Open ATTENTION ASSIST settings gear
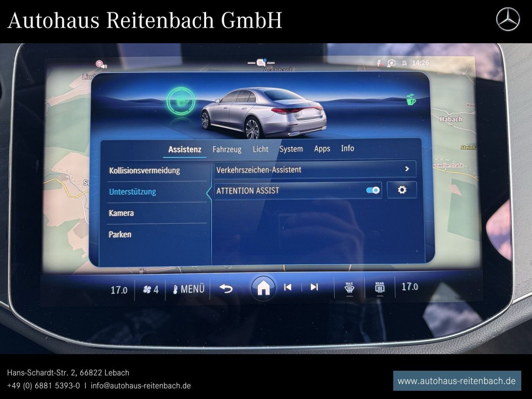Viewport: 532px width, 399px height. pos(402,190)
